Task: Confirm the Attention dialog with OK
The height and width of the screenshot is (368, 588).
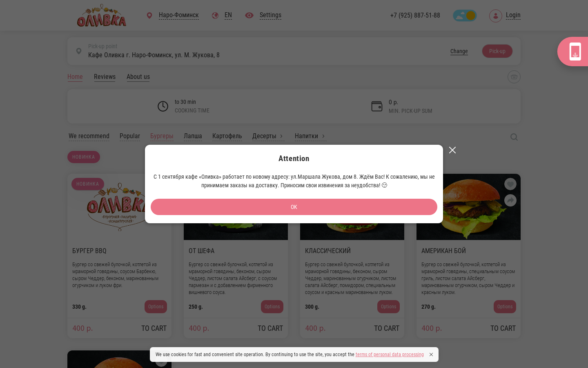Action: coord(294,207)
